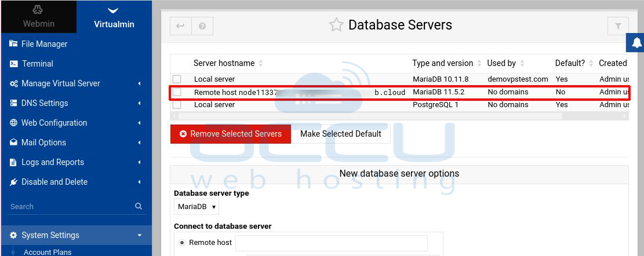
Task: Select the Remote host radio button
Action: [x=182, y=243]
